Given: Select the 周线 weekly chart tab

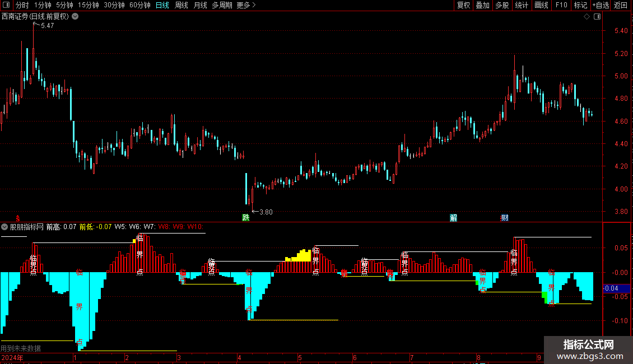Looking at the screenshot, I should coord(181,5).
